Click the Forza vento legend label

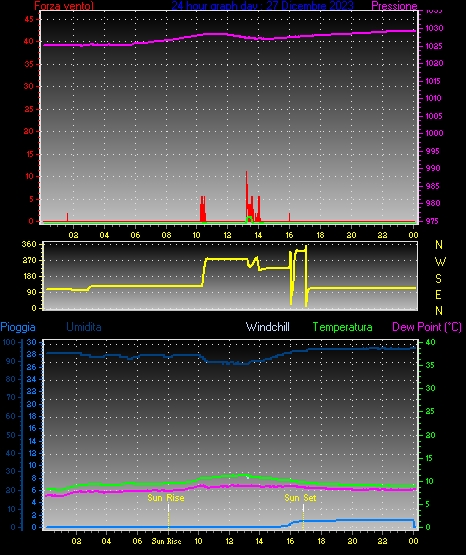64,6
